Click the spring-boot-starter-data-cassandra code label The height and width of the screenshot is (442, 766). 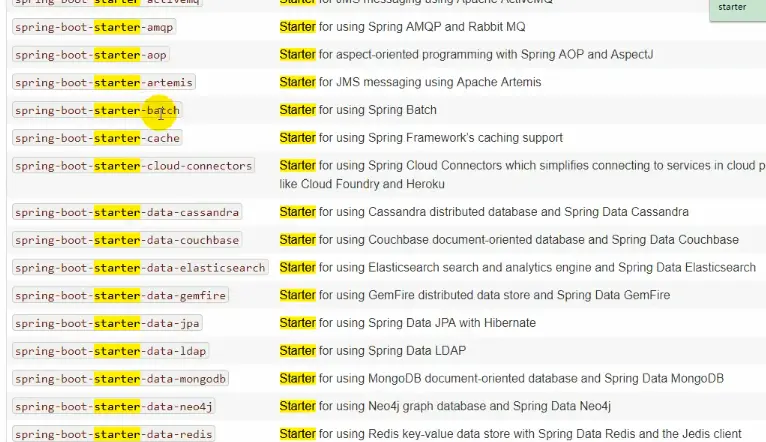coord(127,212)
